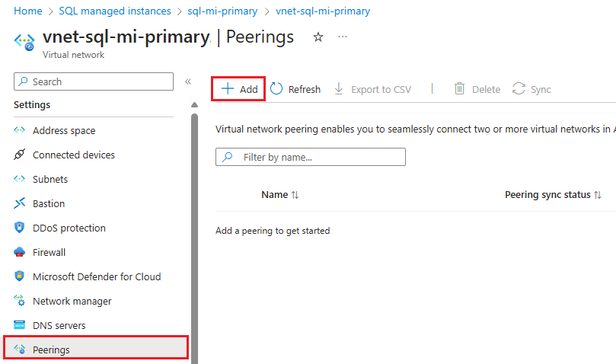Click the Firewall cloud icon
Viewport: 616px width, 364px height.
20,252
